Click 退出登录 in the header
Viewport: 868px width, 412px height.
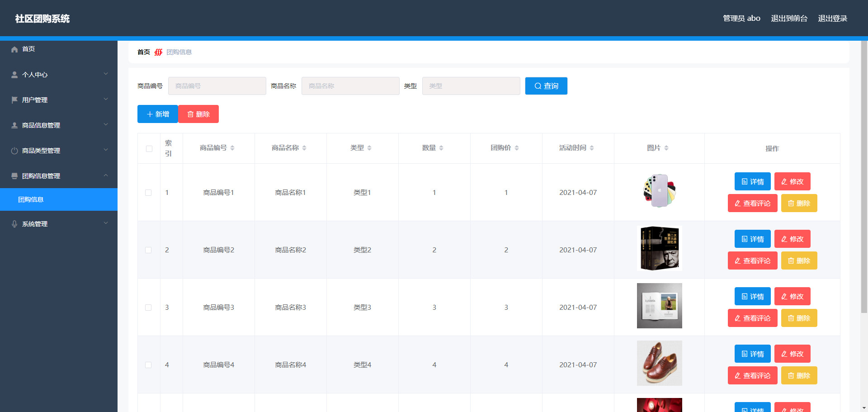tap(832, 18)
